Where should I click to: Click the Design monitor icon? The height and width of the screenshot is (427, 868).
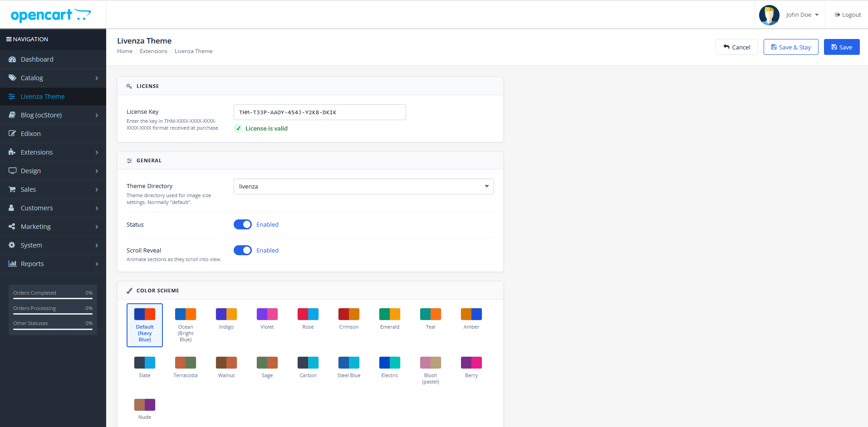tap(12, 171)
